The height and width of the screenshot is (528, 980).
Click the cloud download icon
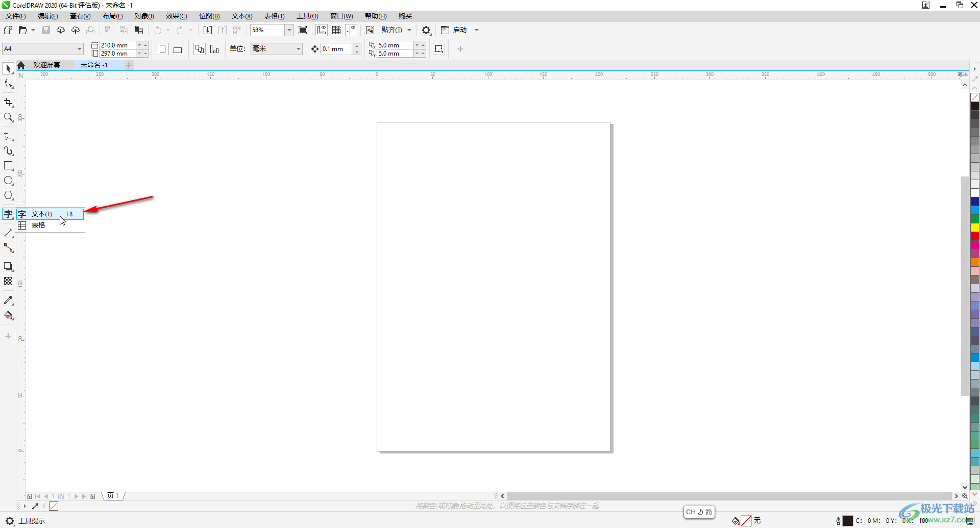(x=61, y=30)
